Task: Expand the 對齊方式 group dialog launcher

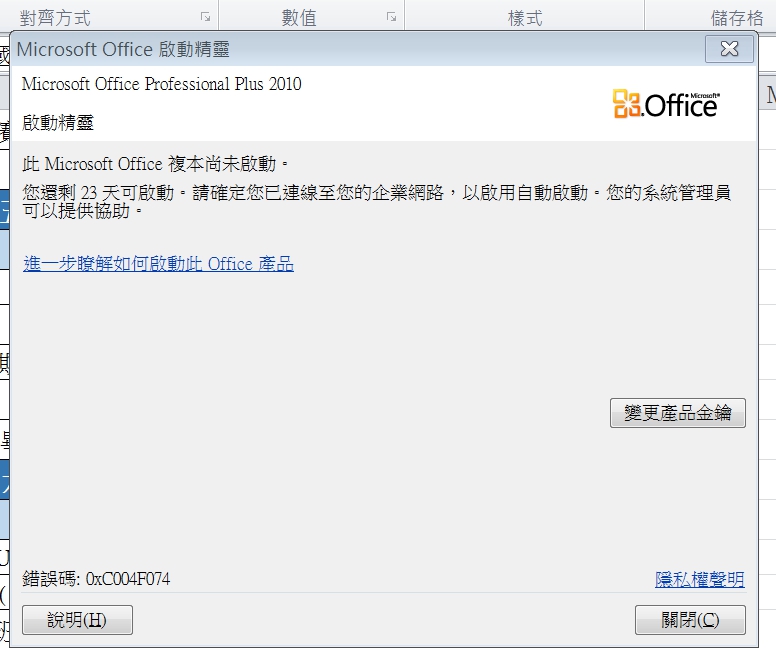Action: pos(205,17)
